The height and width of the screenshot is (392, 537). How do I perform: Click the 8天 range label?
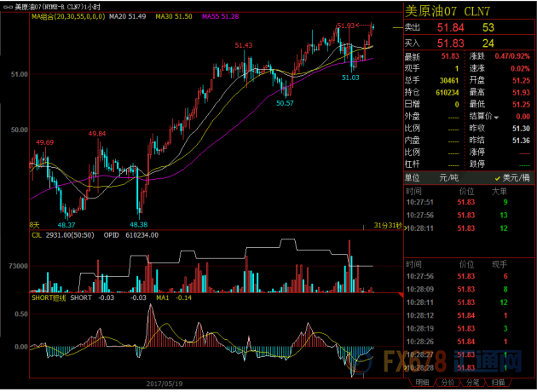[35, 225]
